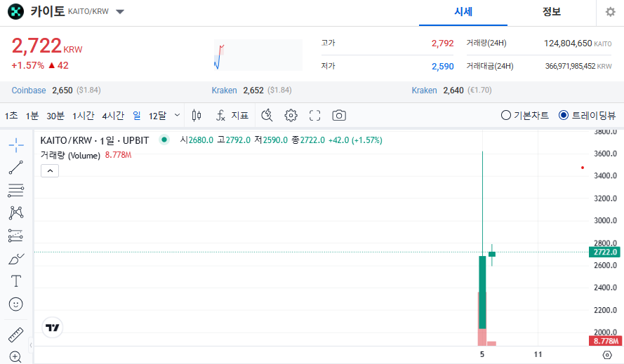This screenshot has width=624, height=364.
Task: Switch to the 정보 tab
Action: [552, 12]
